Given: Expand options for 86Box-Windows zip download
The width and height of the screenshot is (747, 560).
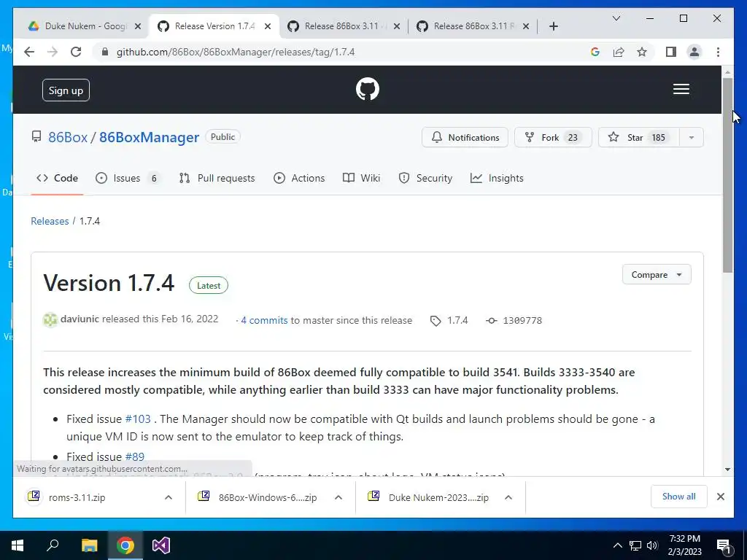Looking at the screenshot, I should 338,497.
